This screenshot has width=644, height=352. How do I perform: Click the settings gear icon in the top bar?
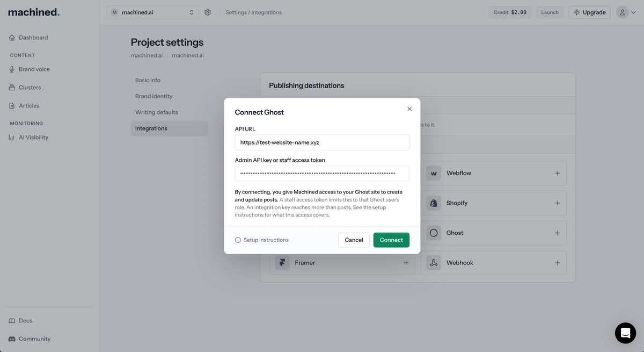pos(208,12)
